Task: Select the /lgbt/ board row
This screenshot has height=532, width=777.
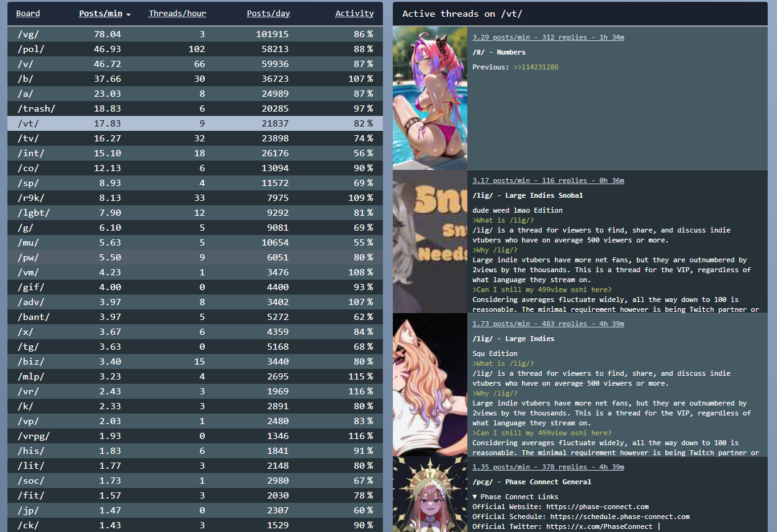Action: 195,213
